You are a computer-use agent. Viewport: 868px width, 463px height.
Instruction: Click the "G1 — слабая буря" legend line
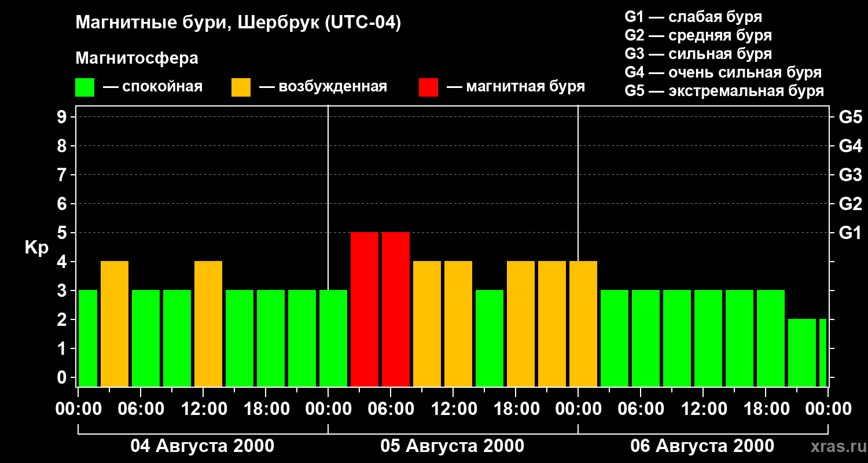[693, 17]
